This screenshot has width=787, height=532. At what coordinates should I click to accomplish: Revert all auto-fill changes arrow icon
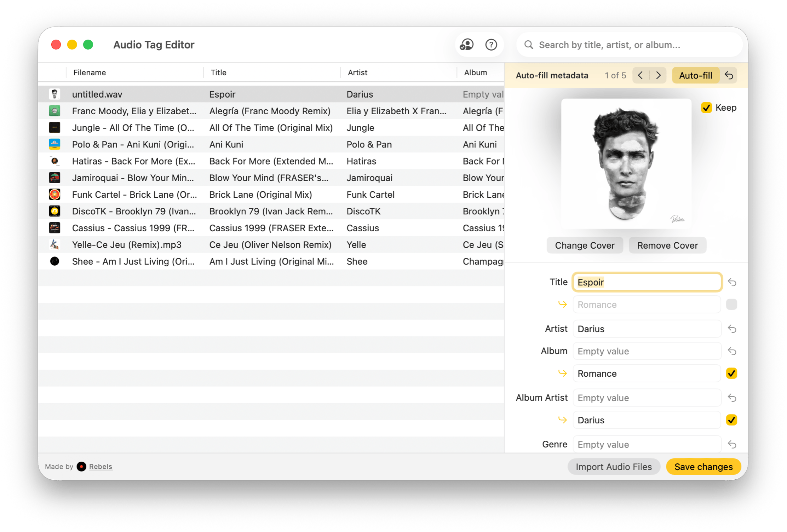click(729, 75)
